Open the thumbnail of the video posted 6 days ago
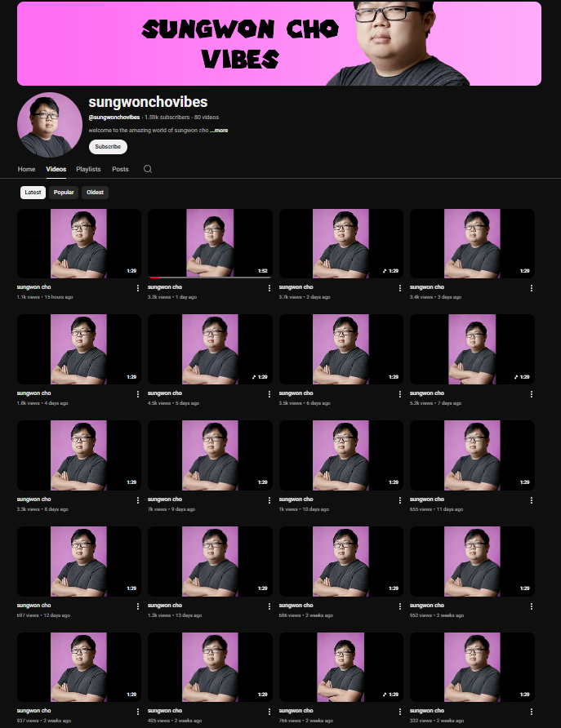 (x=341, y=349)
